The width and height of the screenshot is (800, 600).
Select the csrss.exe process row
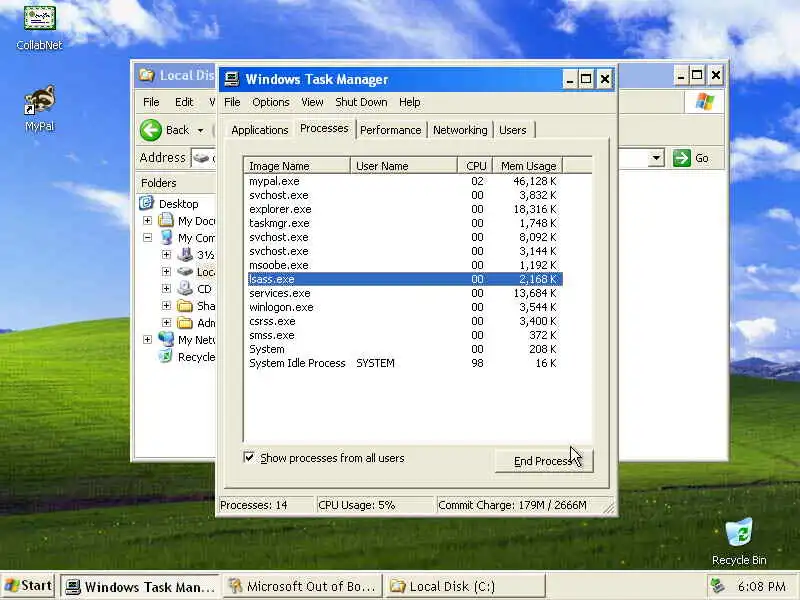[x=405, y=321]
